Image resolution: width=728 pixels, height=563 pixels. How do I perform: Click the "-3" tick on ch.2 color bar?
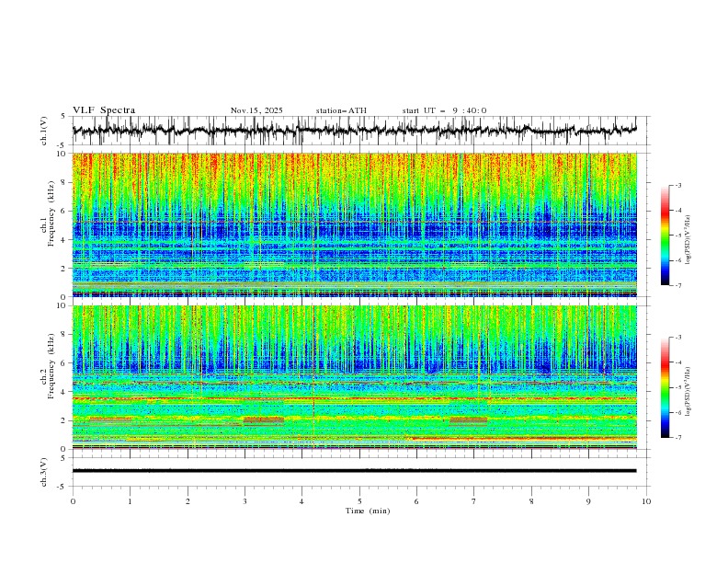677,338
